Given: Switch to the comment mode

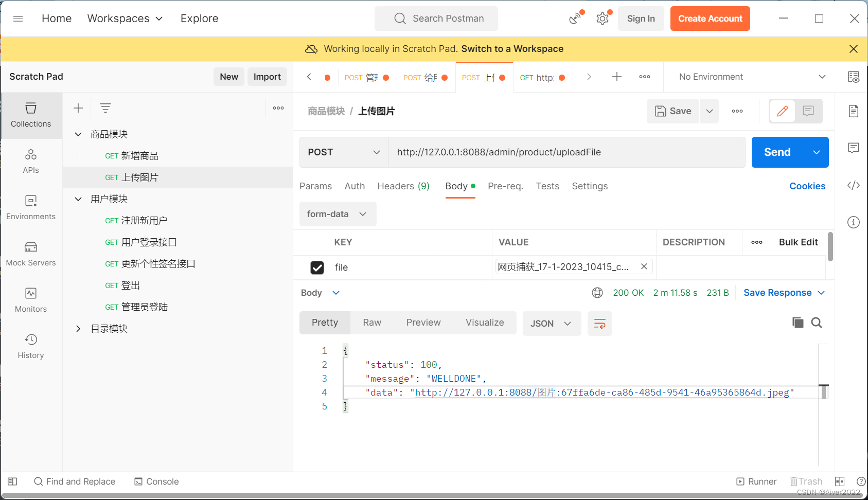Looking at the screenshot, I should pyautogui.click(x=808, y=111).
